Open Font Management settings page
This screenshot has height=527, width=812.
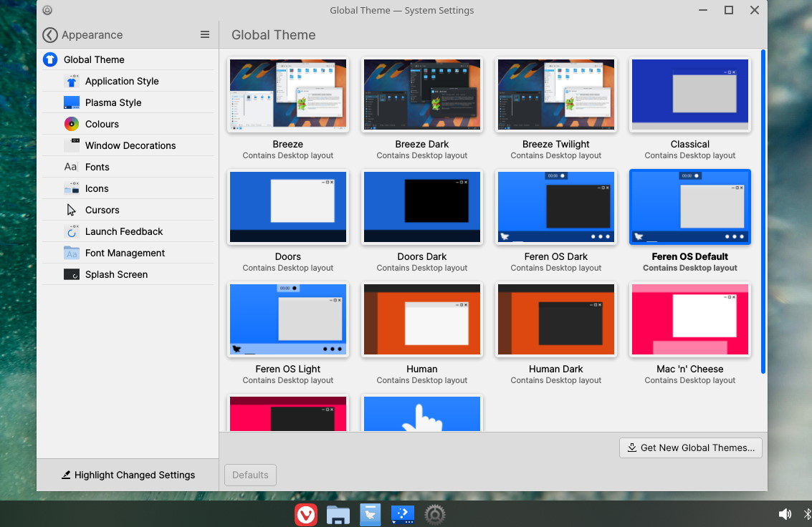pos(125,253)
